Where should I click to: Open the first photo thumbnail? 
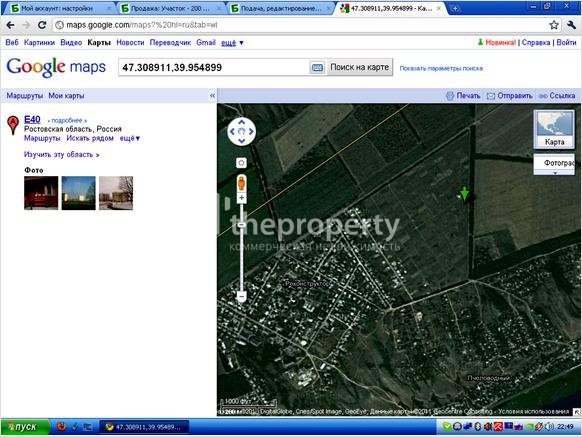coord(41,193)
